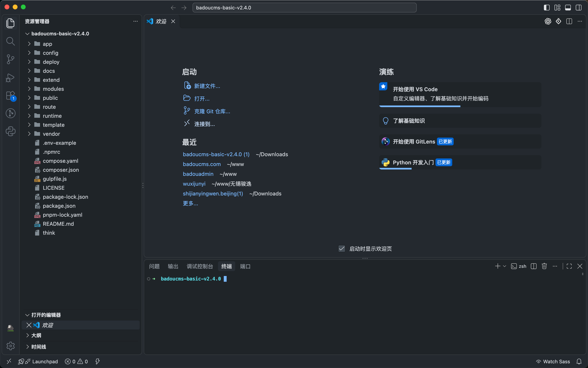588x368 pixels.
Task: Go back with the navigation arrow
Action: (x=173, y=8)
